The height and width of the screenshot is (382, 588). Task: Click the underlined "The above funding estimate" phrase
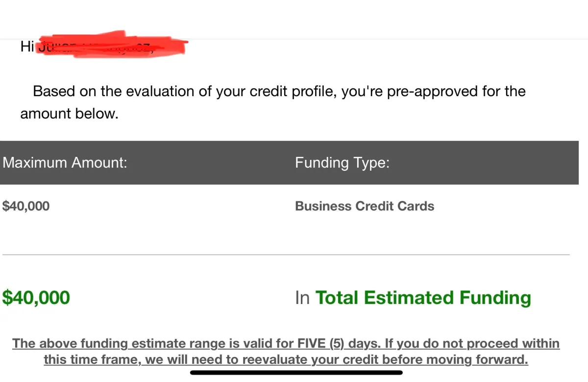[99, 344]
